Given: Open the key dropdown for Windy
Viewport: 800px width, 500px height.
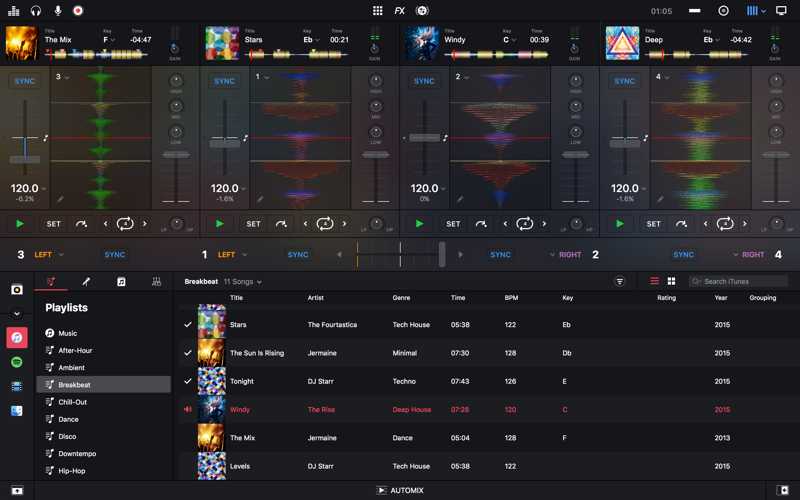Looking at the screenshot, I should 509,40.
